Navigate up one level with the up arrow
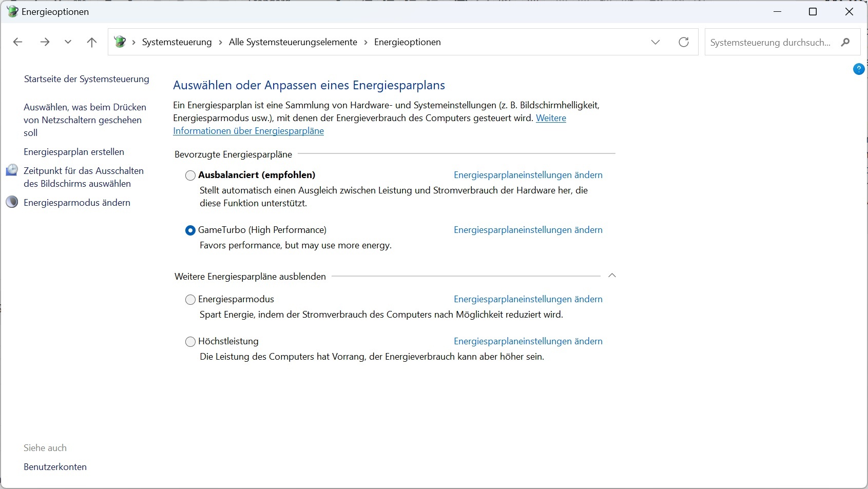Image resolution: width=868 pixels, height=489 pixels. pyautogui.click(x=91, y=42)
